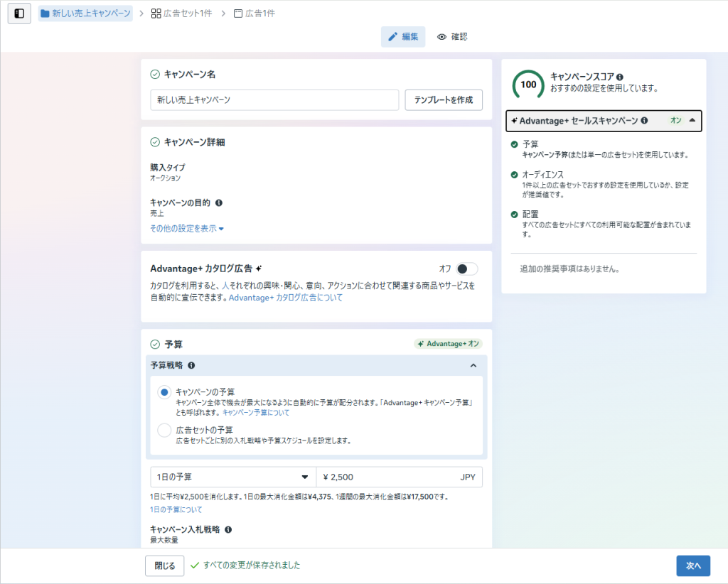This screenshot has width=728, height=584.
Task: Click the テンプレートを作成 button
Action: pos(444,100)
